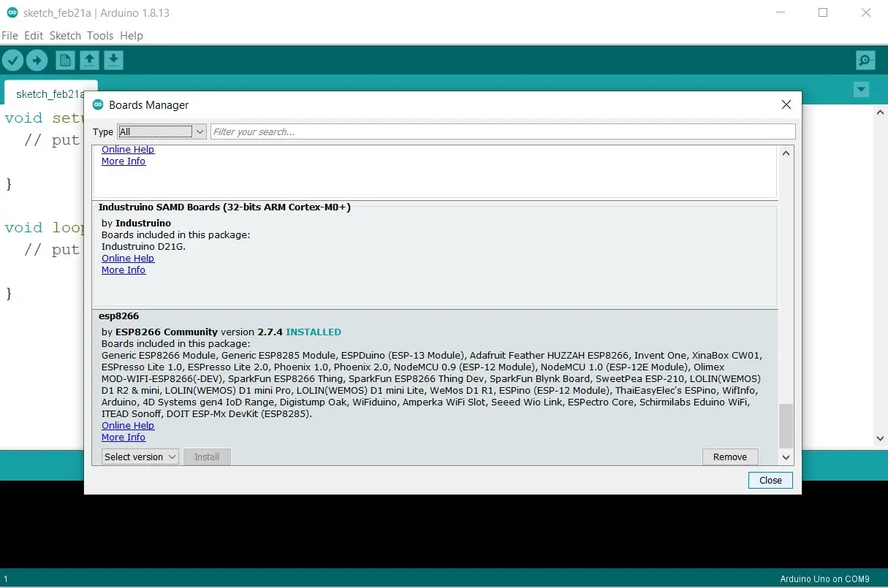Open More Info link under esp8266

[x=124, y=437]
